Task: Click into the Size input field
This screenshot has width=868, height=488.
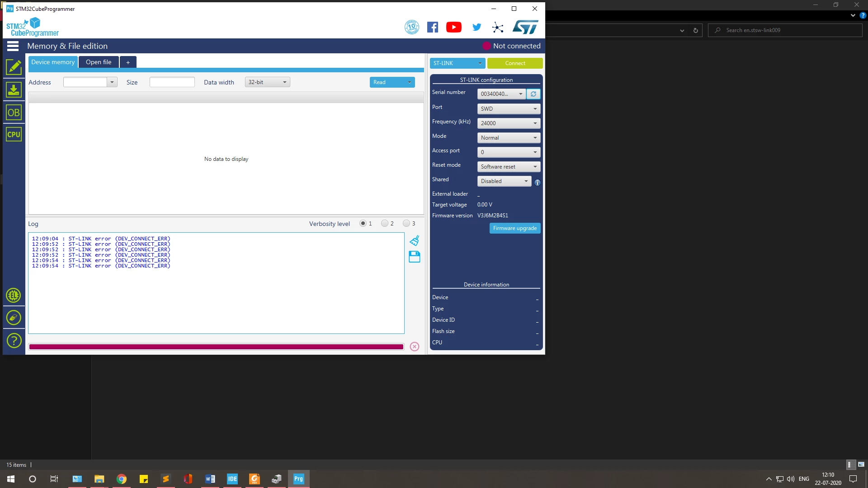Action: pos(172,82)
